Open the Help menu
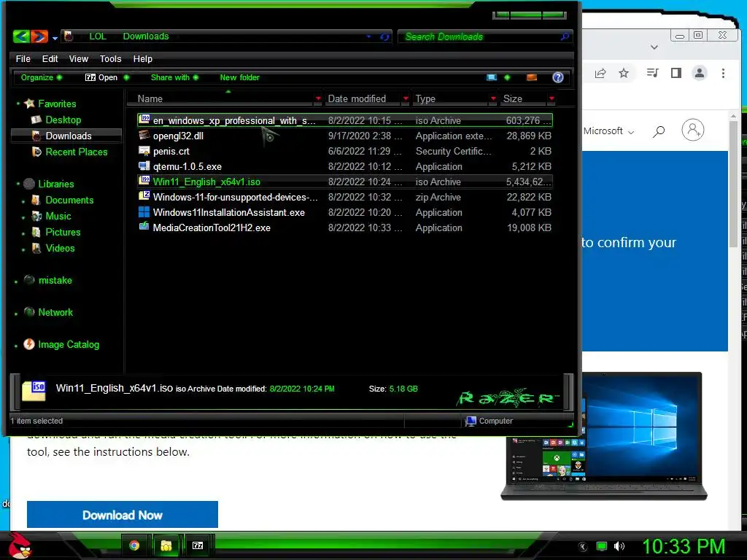The width and height of the screenshot is (747, 560). coord(142,58)
